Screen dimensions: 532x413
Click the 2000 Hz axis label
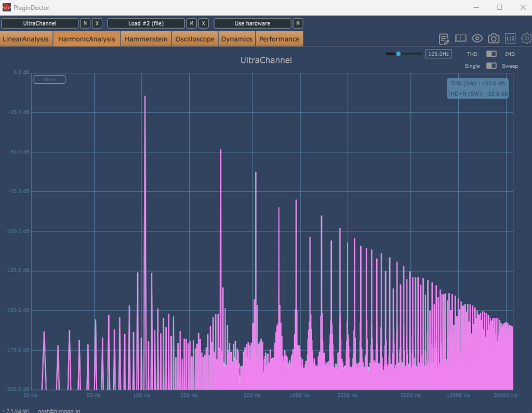click(x=348, y=395)
